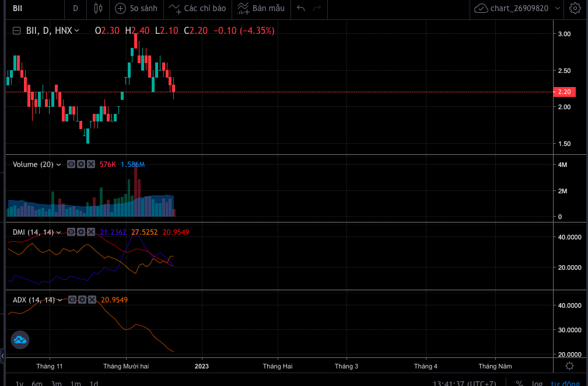Toggle percent scale mode

click(x=519, y=383)
